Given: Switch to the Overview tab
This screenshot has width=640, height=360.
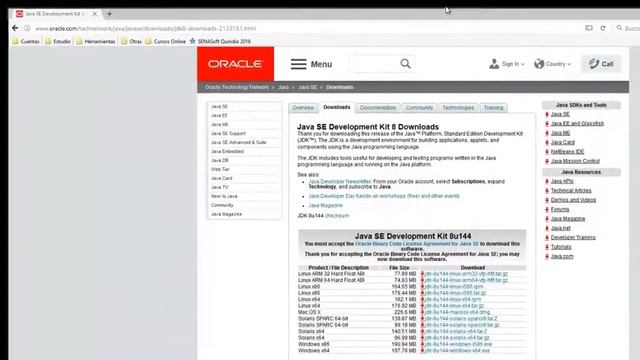Looking at the screenshot, I should click(303, 108).
